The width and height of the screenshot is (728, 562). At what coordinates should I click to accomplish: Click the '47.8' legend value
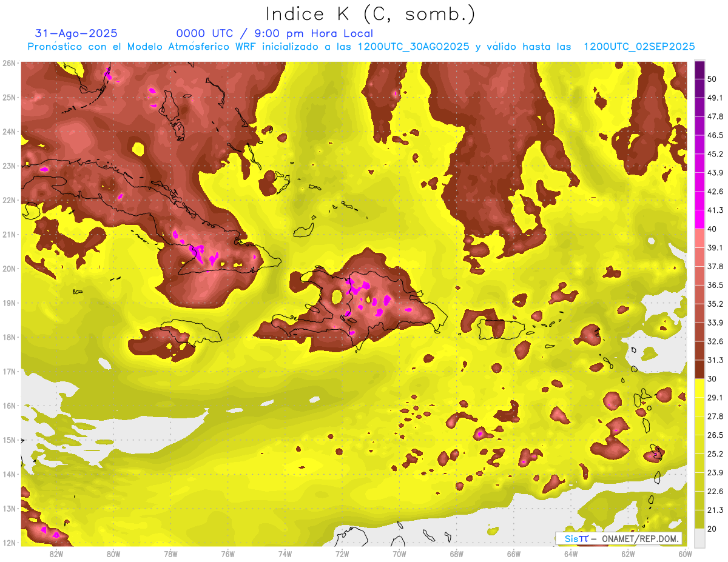coord(716,116)
